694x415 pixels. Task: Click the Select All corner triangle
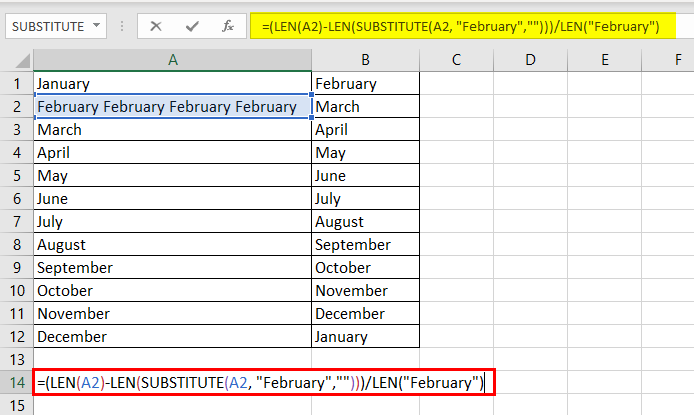(x=22, y=61)
